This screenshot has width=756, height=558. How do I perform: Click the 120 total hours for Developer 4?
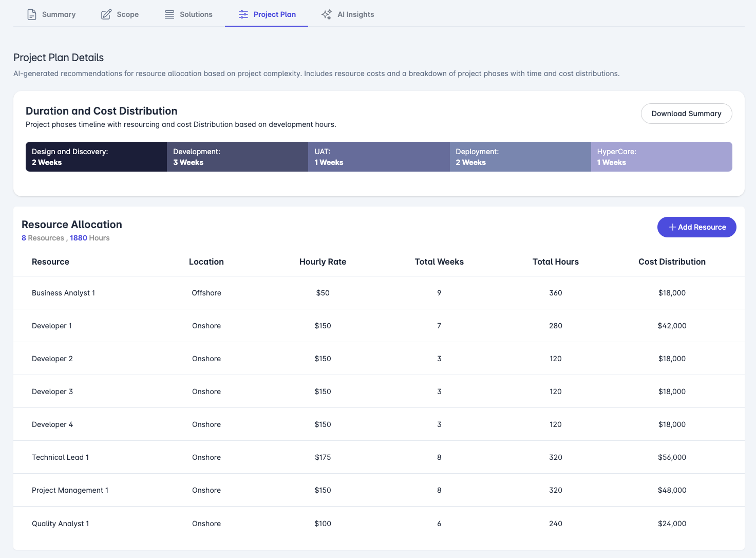click(556, 424)
